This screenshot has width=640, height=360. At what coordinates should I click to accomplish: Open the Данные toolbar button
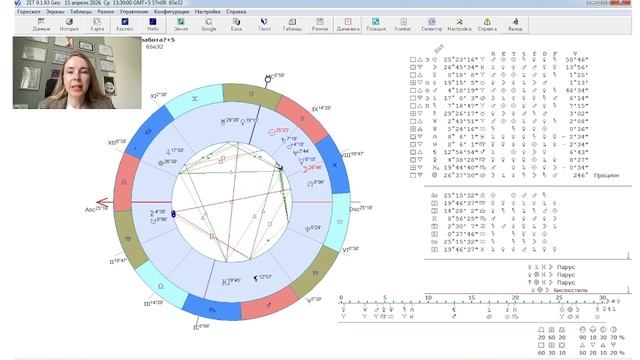point(41,25)
